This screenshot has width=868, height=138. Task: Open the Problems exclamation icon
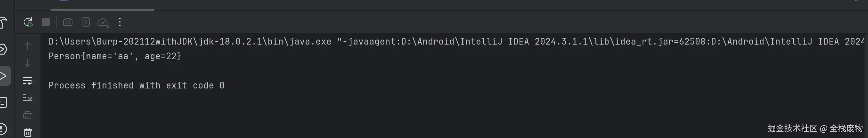(3, 129)
